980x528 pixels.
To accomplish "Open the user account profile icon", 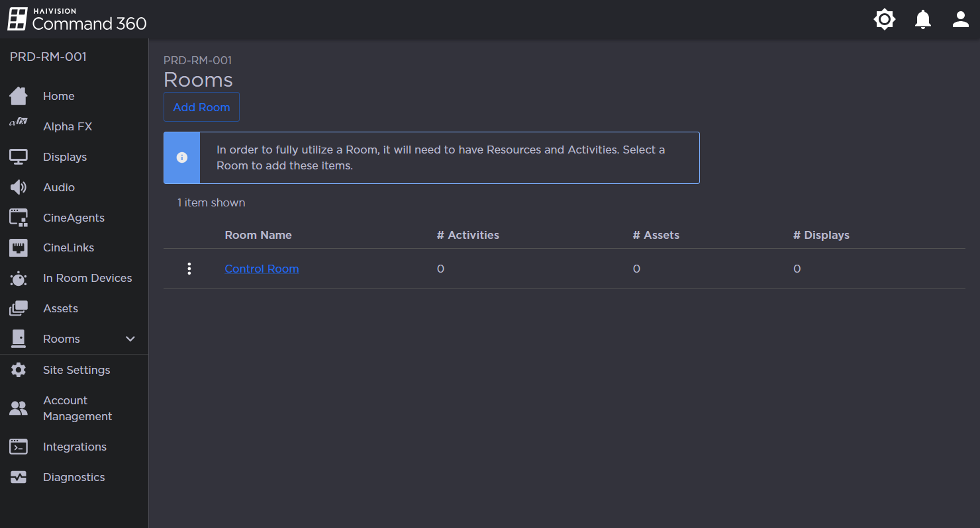I will pyautogui.click(x=961, y=20).
